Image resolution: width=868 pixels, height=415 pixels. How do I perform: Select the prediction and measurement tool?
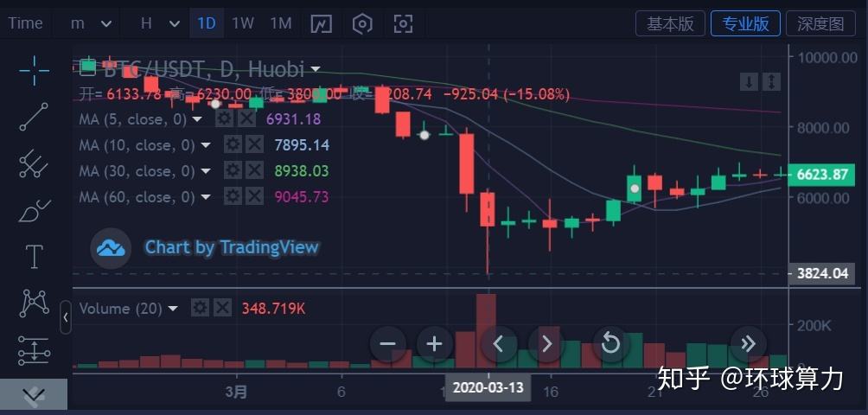point(35,350)
